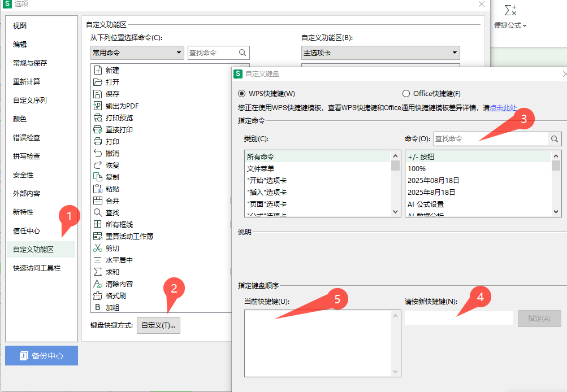This screenshot has width=567, height=392.
Task: Click the 加粗 bold B icon
Action: coord(98,307)
